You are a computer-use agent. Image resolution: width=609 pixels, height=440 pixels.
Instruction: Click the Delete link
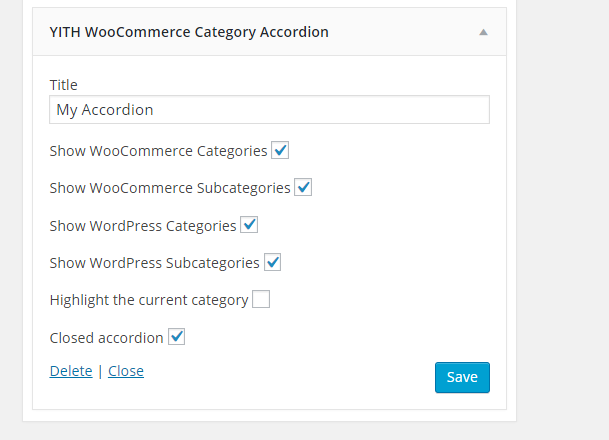(70, 371)
